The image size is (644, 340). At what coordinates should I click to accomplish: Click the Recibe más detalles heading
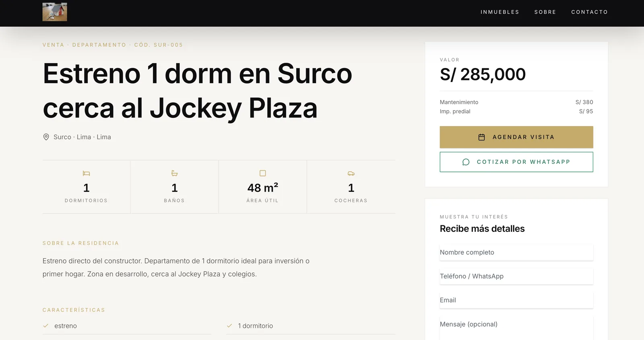tap(482, 229)
